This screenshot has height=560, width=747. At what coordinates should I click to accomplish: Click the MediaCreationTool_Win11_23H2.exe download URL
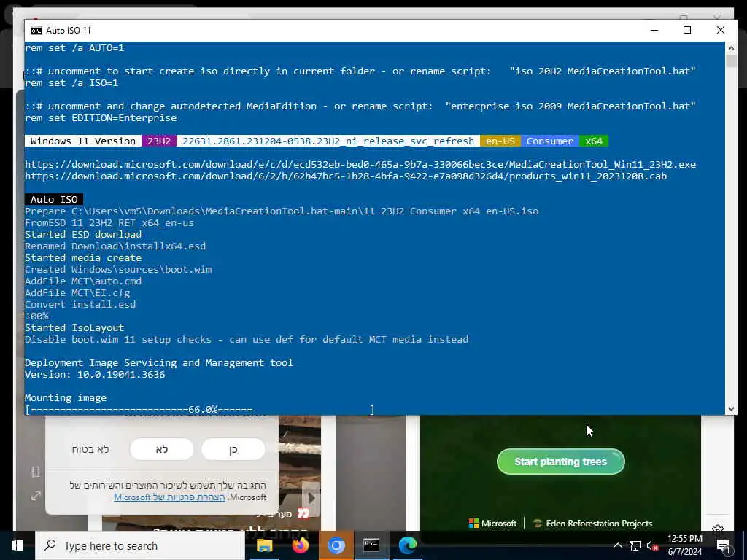coord(360,165)
